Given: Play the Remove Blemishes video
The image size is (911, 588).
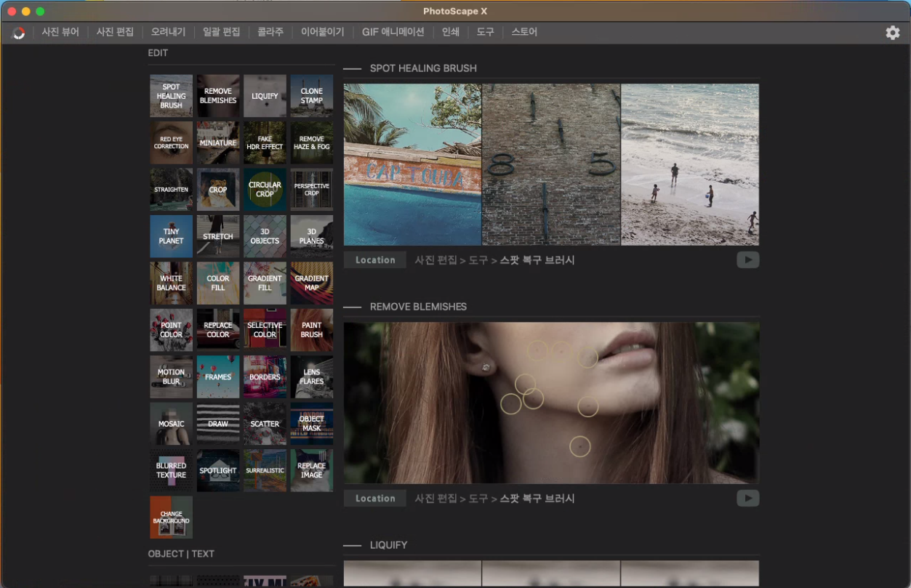Looking at the screenshot, I should 748,499.
